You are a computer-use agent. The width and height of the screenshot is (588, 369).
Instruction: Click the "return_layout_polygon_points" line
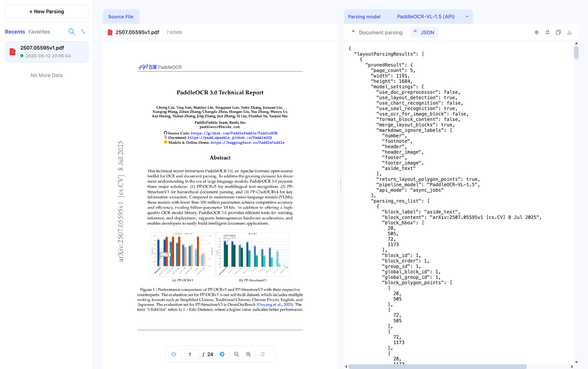coord(428,179)
